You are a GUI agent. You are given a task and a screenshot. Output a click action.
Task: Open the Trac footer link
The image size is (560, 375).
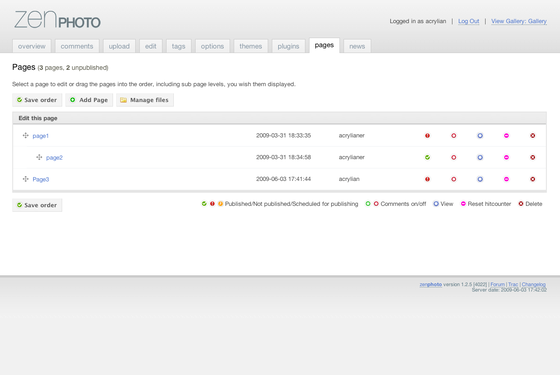tap(513, 285)
